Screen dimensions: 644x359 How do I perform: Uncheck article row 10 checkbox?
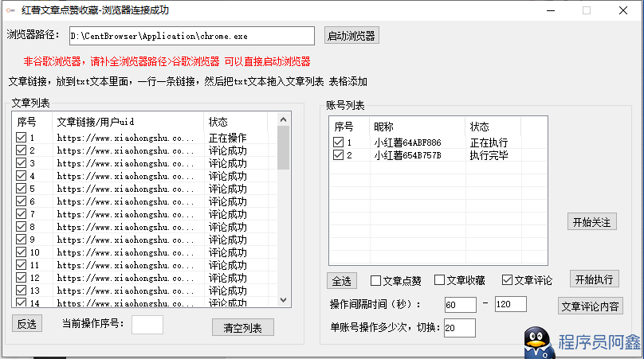(21, 252)
